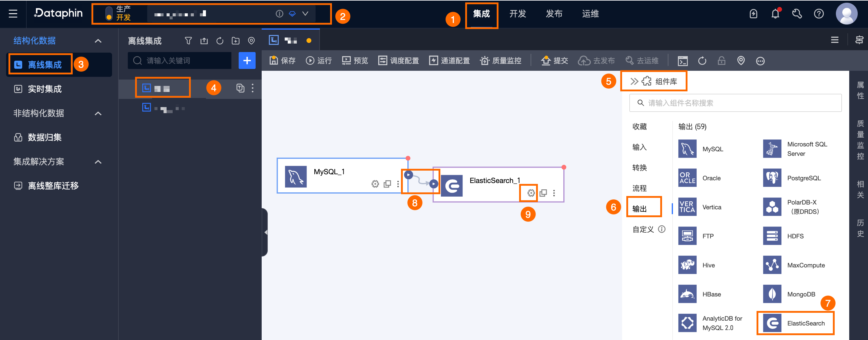The width and height of the screenshot is (868, 340).
Task: Click the export icon in 离线集成 panel
Action: click(x=204, y=41)
